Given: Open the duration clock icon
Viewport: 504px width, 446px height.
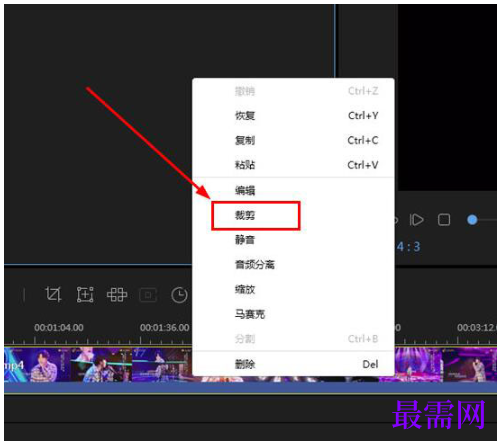Looking at the screenshot, I should pos(179,295).
